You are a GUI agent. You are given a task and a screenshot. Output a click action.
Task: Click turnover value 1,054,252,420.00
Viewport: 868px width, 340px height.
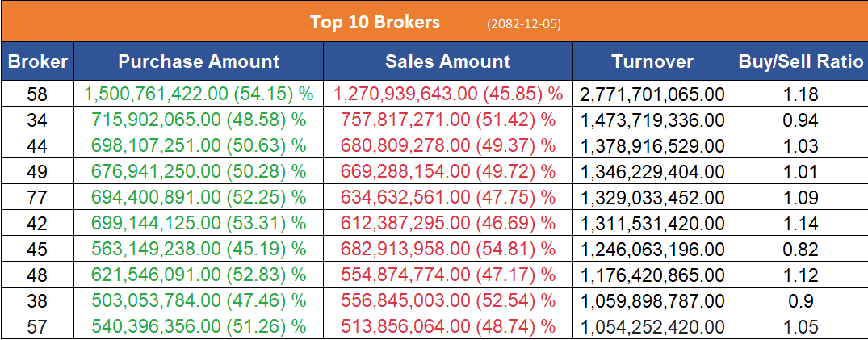click(652, 327)
